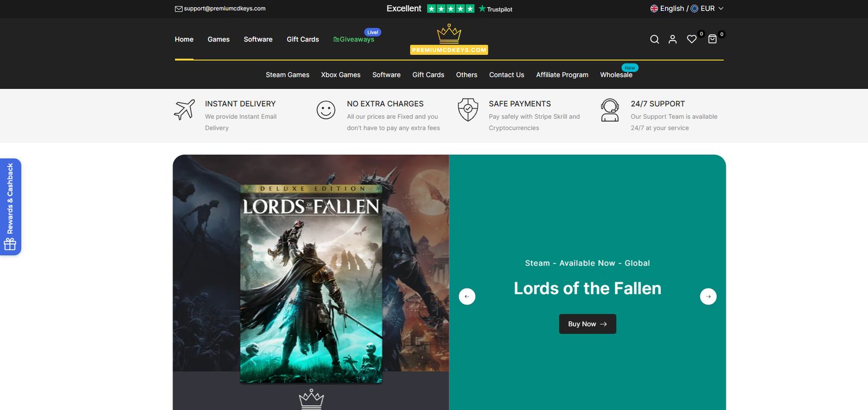The width and height of the screenshot is (868, 410).
Task: Open the Home menu item
Action: [184, 40]
